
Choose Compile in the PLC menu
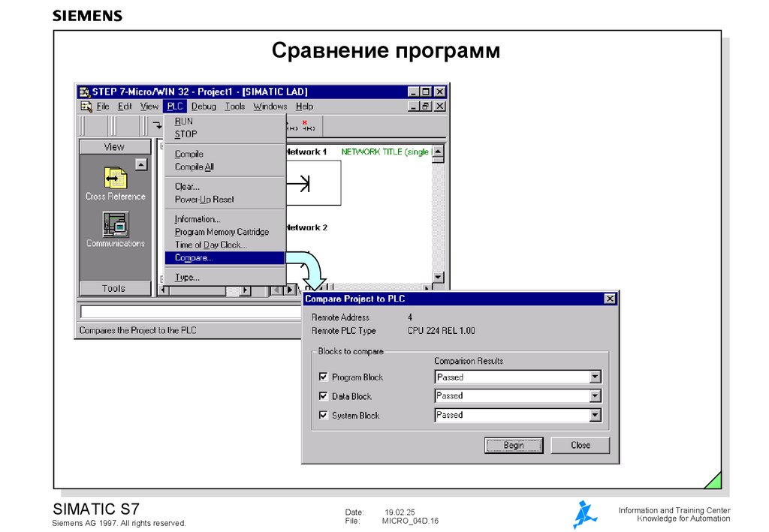225,154
